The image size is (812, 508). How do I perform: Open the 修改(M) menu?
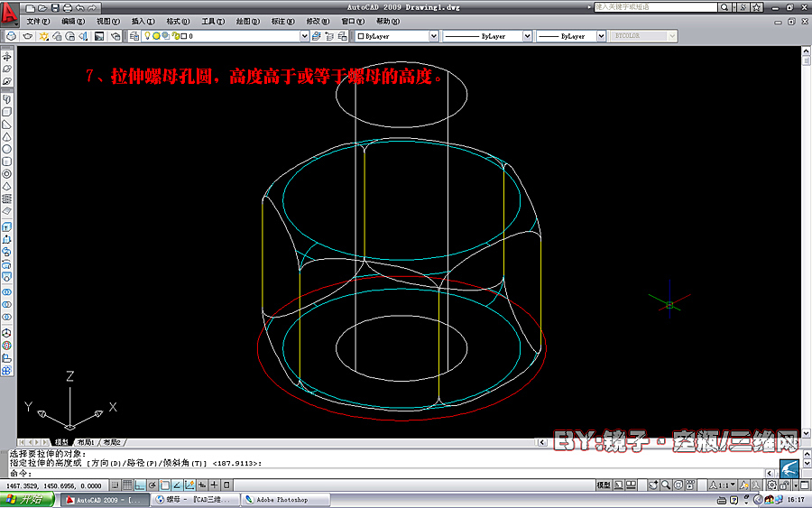[318, 22]
